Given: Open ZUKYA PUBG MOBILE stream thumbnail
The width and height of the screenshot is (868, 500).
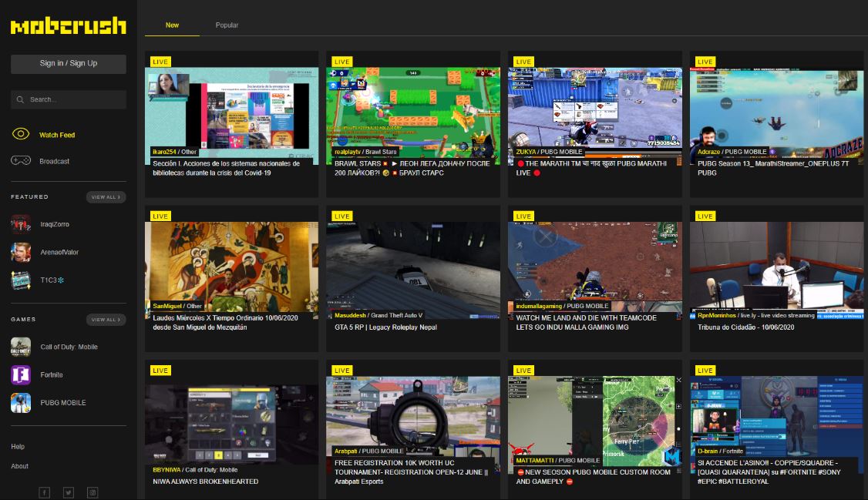Looking at the screenshot, I should click(x=595, y=116).
